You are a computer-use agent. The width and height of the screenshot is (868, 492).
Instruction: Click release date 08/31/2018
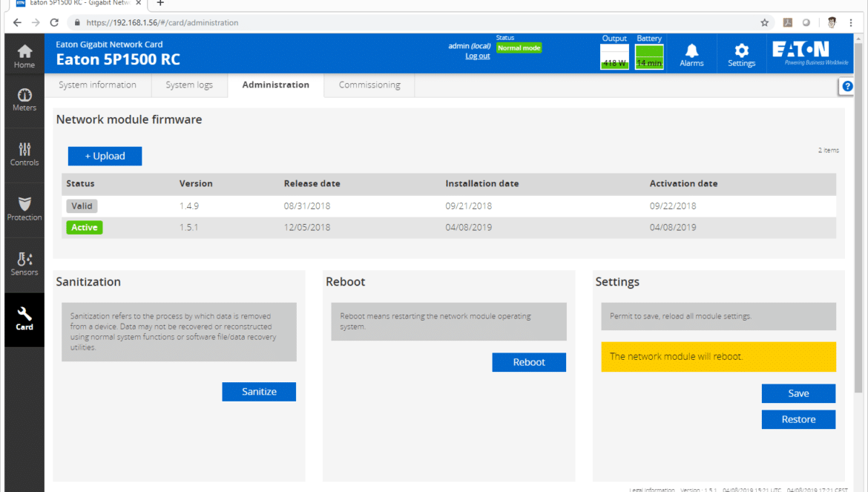(306, 206)
